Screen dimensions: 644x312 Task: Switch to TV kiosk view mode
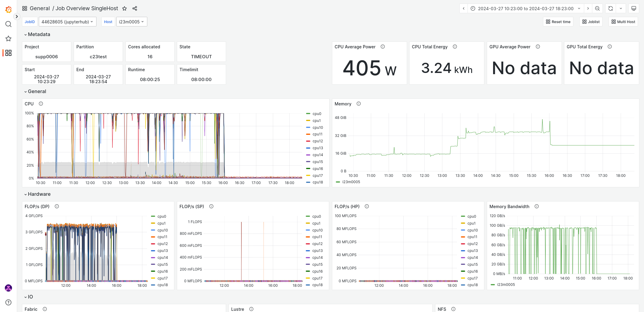coord(633,8)
